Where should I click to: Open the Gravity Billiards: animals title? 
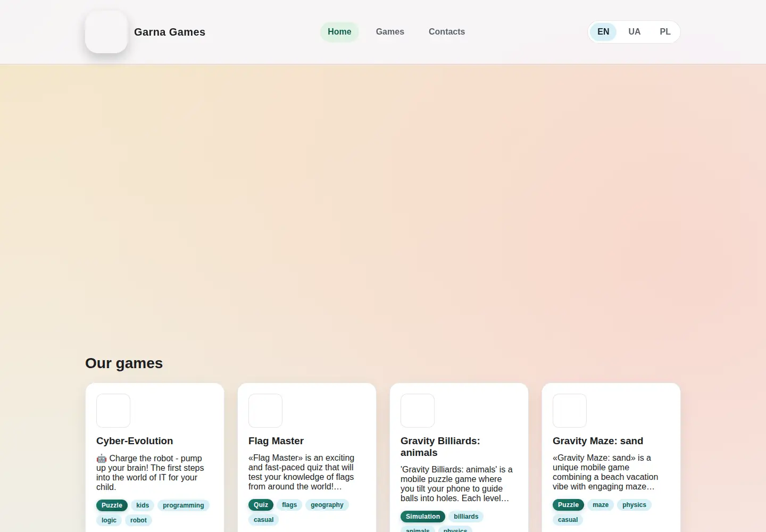click(x=440, y=447)
